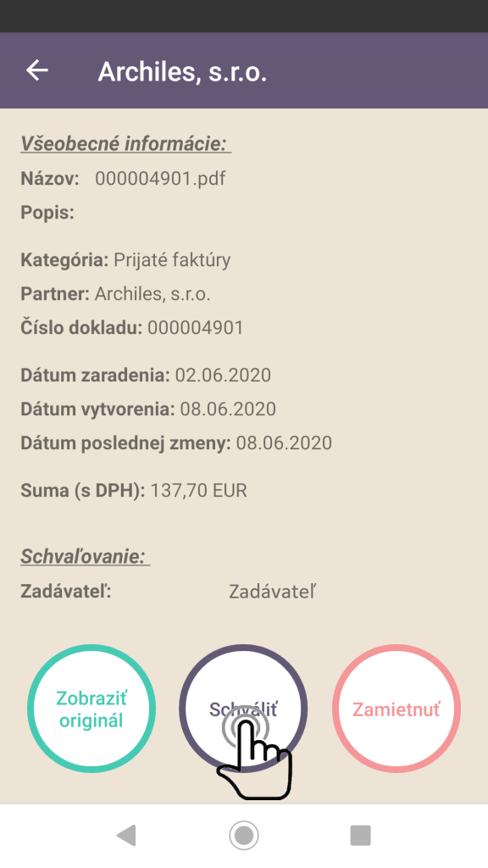Click the Dátum zaradenia 02.06.2020 value
Viewport: 488px width, 868px height.
coord(223,376)
